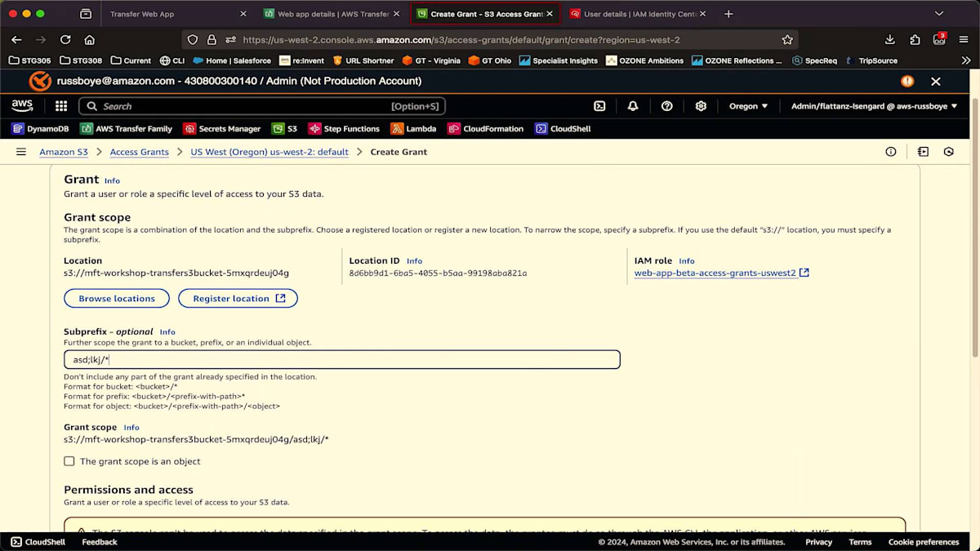Open Info link beside Subprefix optional

click(x=167, y=332)
